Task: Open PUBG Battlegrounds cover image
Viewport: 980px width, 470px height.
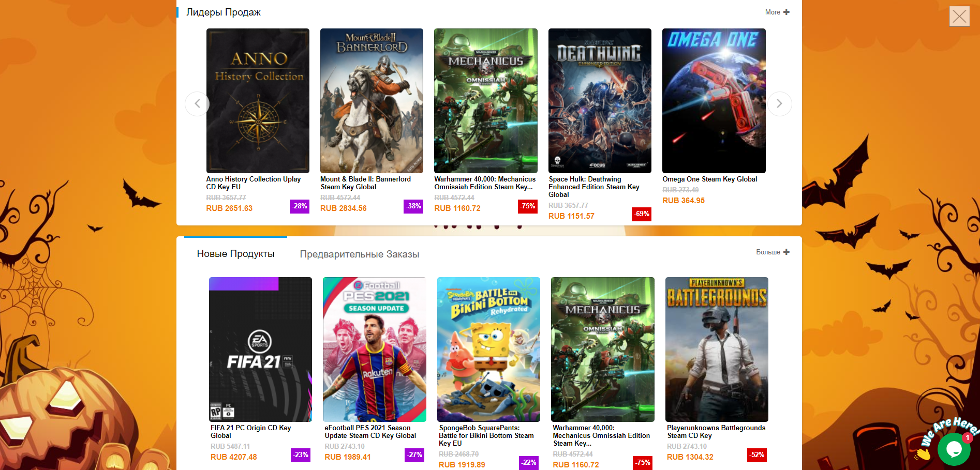Action: [717, 350]
